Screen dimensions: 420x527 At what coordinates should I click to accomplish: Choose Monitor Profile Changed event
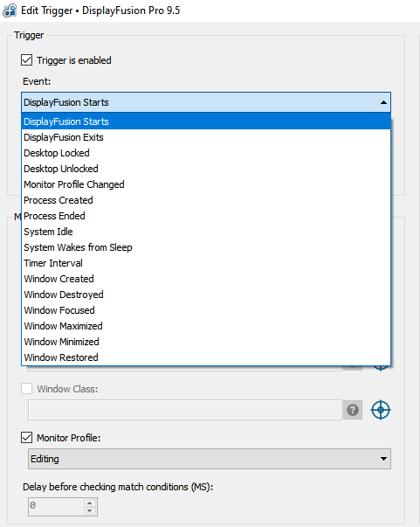tap(206, 184)
